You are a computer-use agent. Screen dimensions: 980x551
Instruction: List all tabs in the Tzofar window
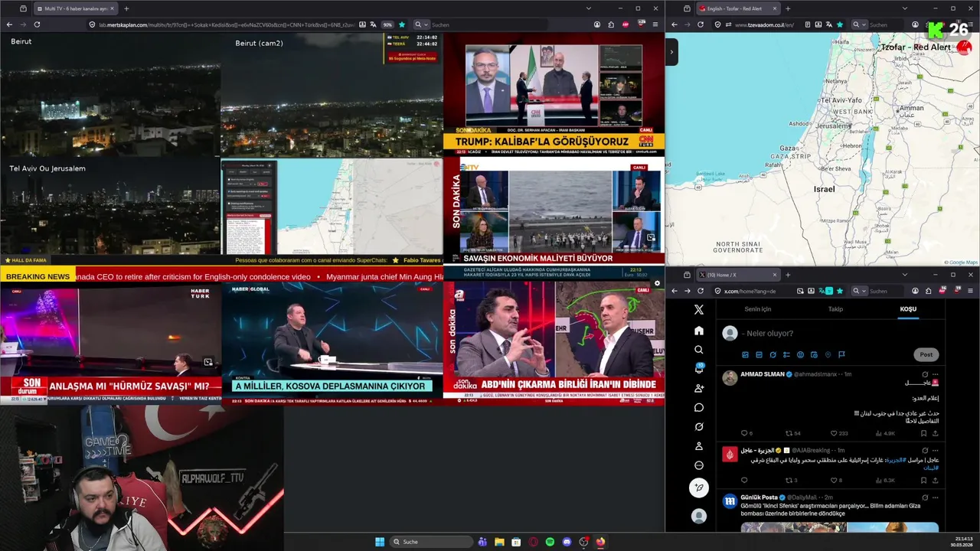point(904,8)
